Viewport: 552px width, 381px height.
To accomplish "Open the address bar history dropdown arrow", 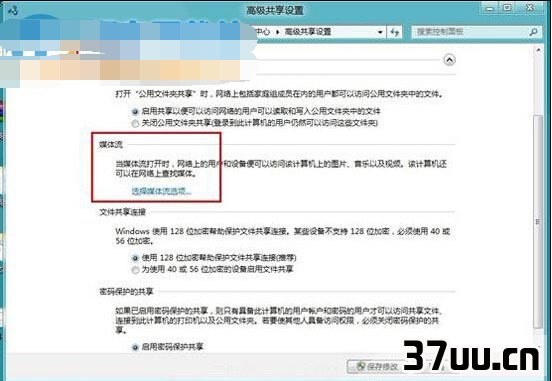I will (380, 32).
